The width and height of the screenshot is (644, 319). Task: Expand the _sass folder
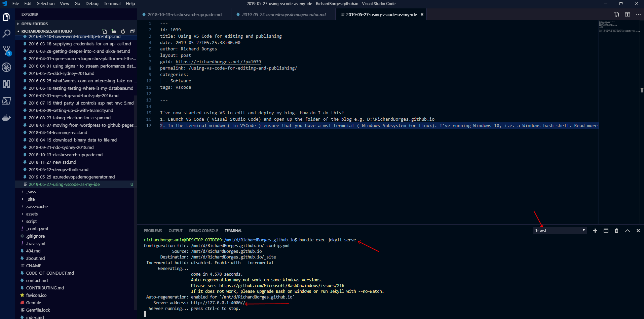pyautogui.click(x=31, y=192)
